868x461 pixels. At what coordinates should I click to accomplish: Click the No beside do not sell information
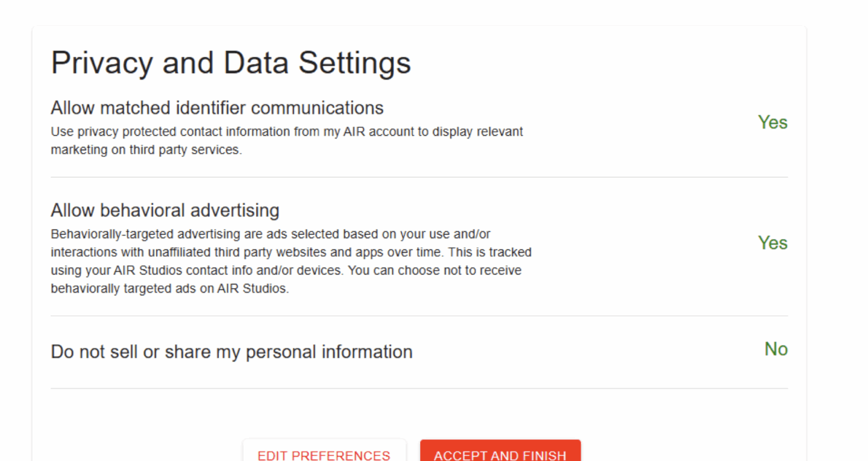(775, 349)
